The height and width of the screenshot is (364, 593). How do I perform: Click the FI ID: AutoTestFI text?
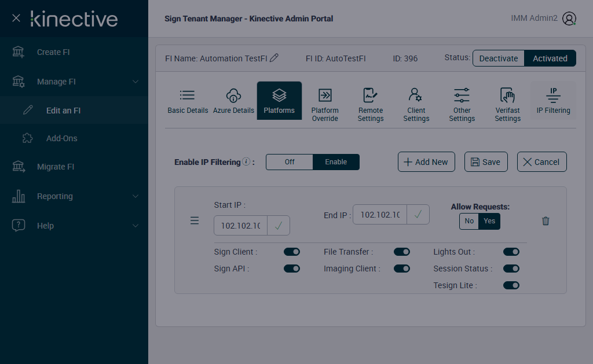[335, 58]
